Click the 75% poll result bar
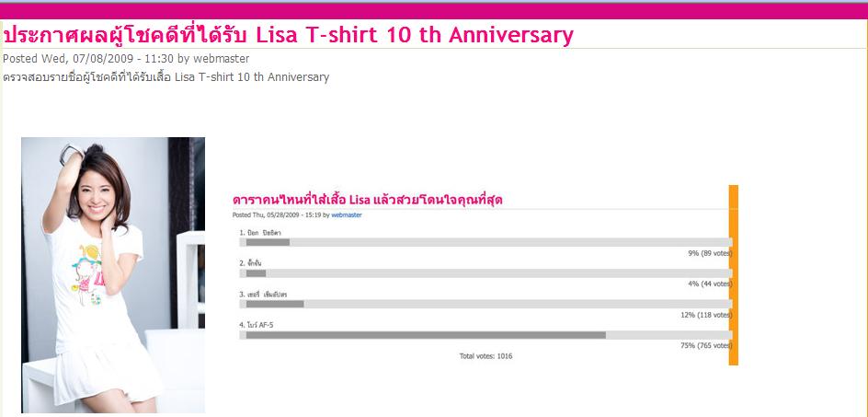Screen dimensions: 868x417 click(x=485, y=335)
